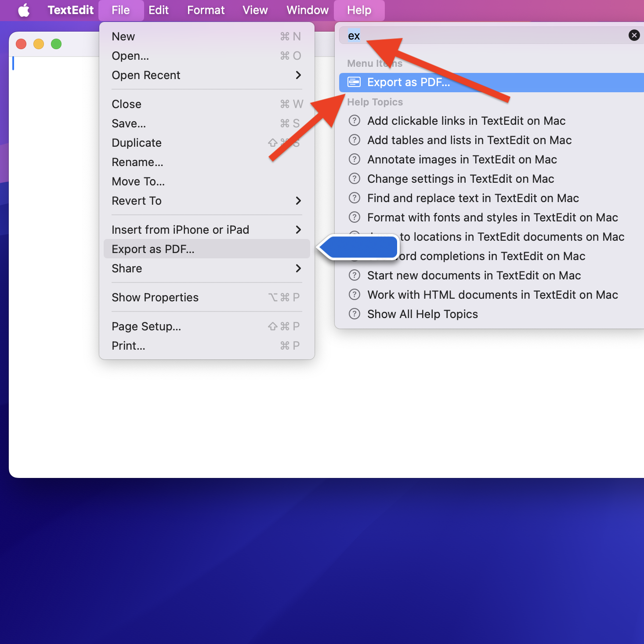Choose Close from the File menu

[x=206, y=104]
